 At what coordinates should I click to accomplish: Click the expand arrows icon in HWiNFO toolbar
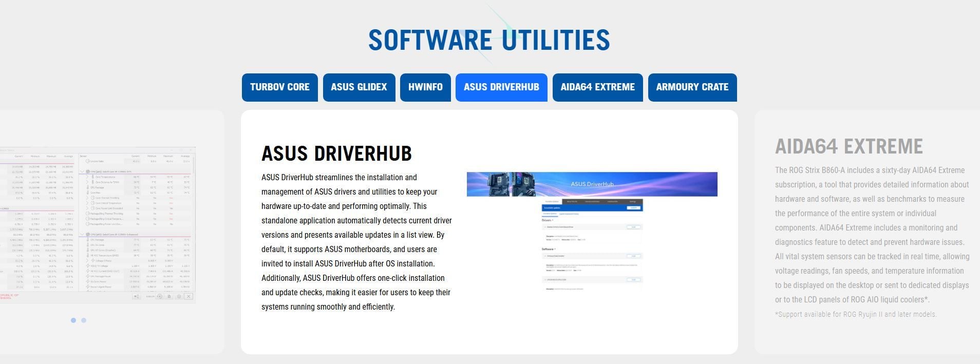tap(136, 296)
